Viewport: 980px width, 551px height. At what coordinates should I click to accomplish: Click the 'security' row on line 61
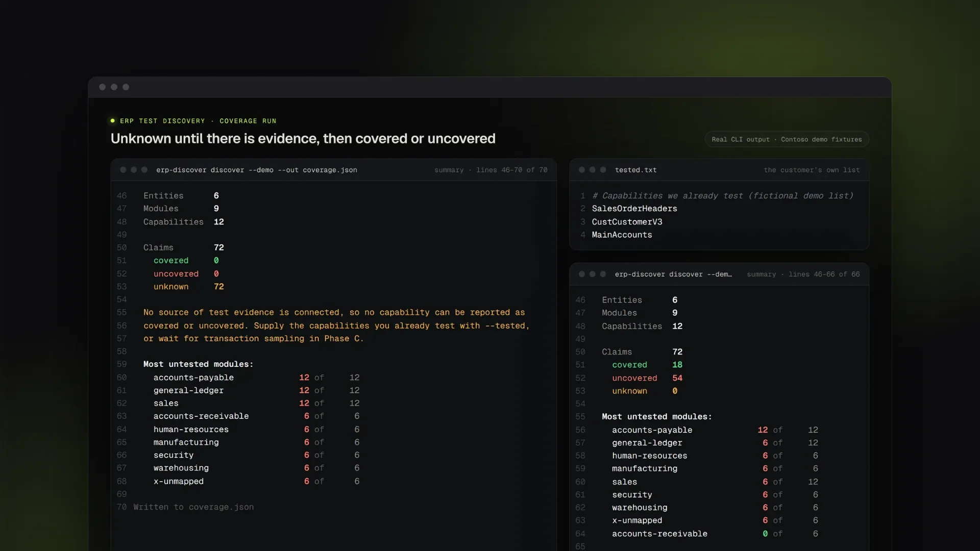coord(715,495)
